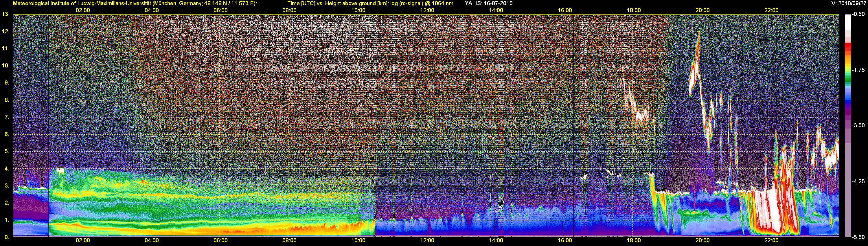Select the '6.' height axis label
This screenshot has width=868, height=246.
(x=7, y=135)
